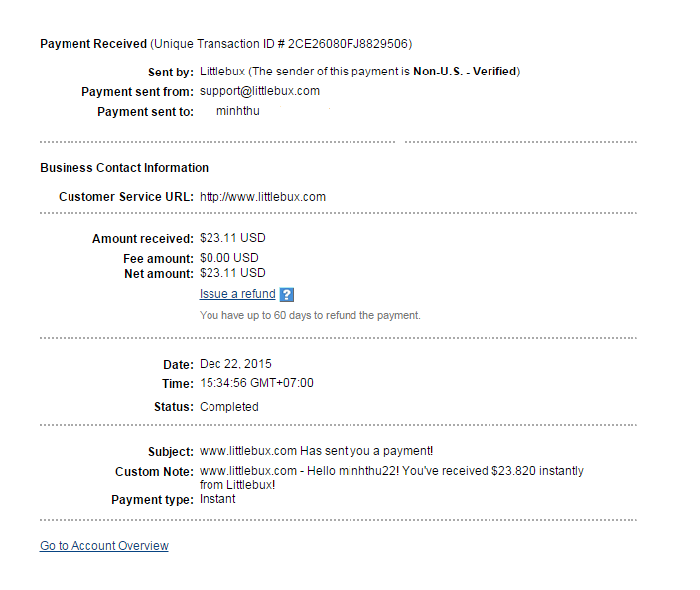
Task: Click the Payment Received heading
Action: pyautogui.click(x=92, y=44)
